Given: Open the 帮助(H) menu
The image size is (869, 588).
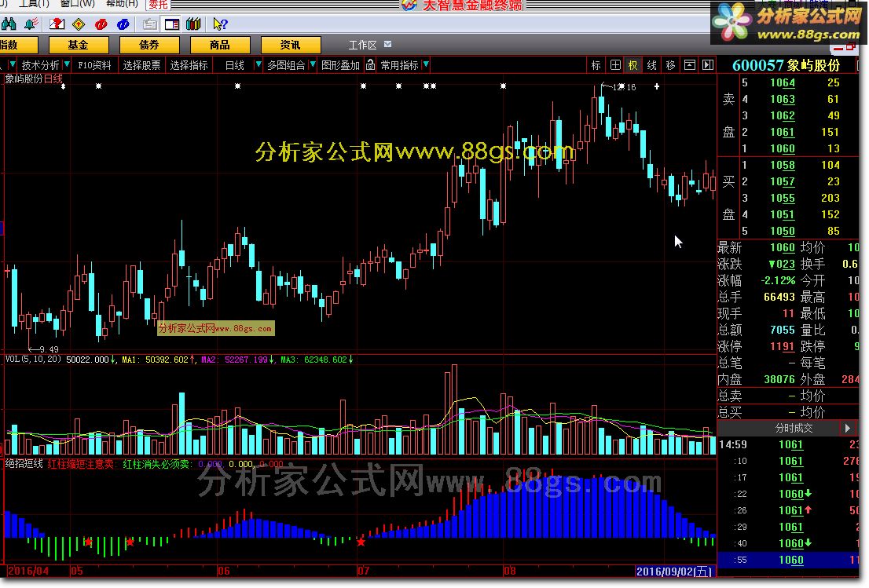Looking at the screenshot, I should (x=122, y=4).
